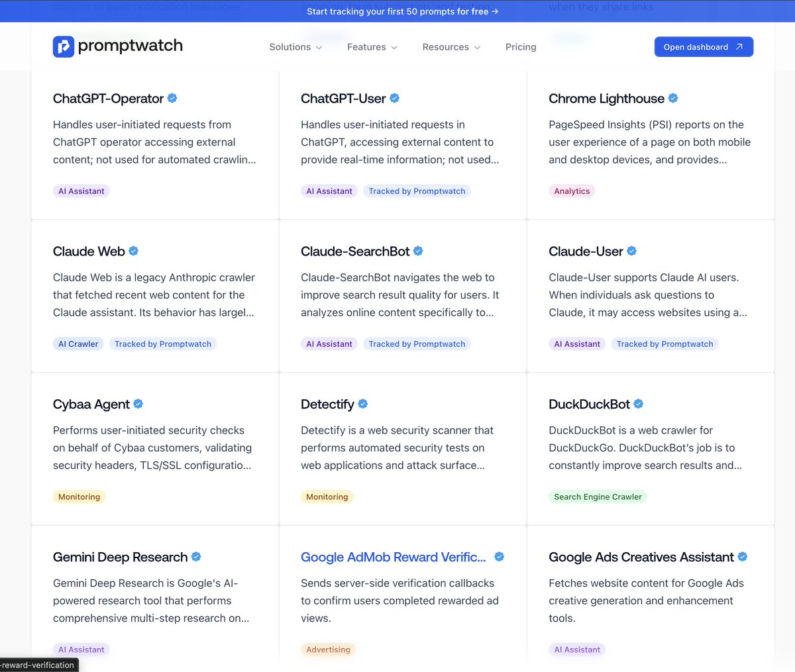Go to promptwatch home via wordmark
The height and width of the screenshot is (672, 795).
[x=131, y=46]
